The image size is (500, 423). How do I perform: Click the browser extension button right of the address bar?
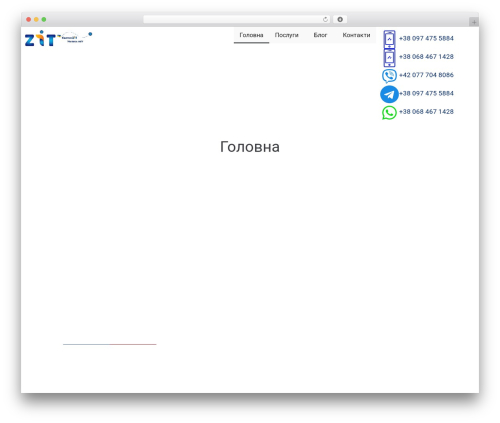pyautogui.click(x=340, y=19)
